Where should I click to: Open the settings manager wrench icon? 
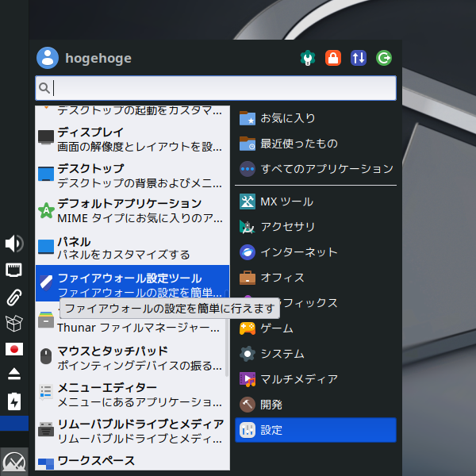coord(308,58)
